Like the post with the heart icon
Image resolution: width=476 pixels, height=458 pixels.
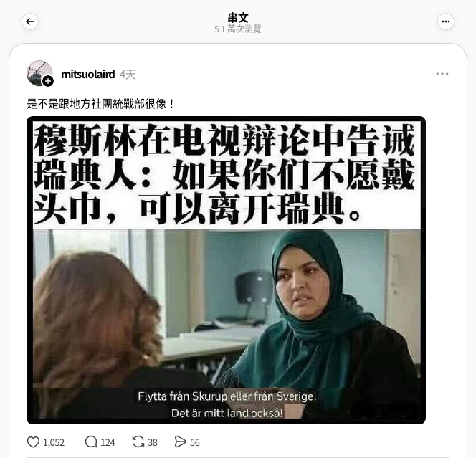point(33,442)
